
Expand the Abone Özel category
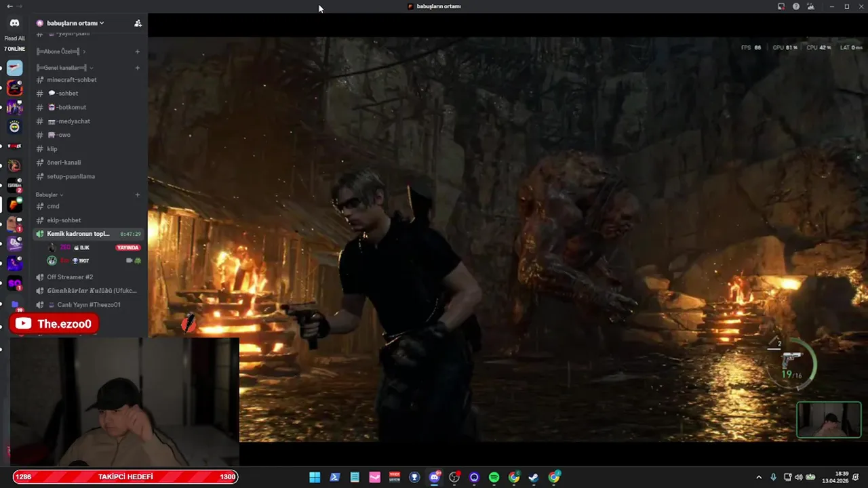[61, 52]
